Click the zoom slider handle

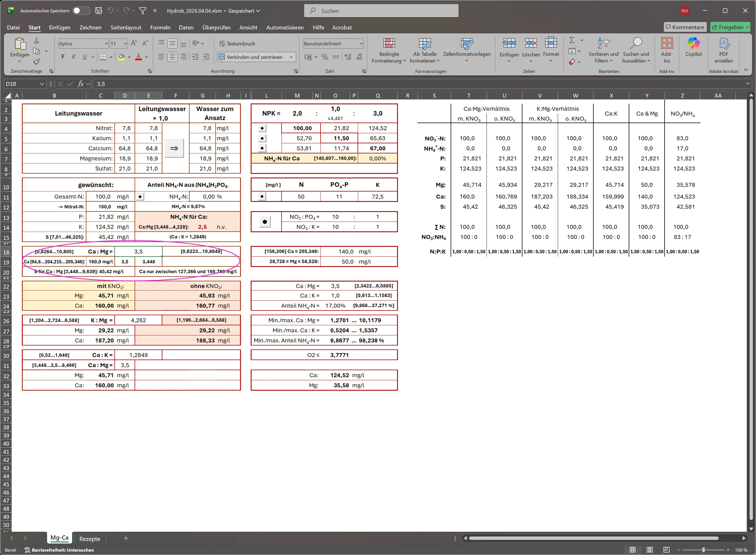tap(703, 550)
